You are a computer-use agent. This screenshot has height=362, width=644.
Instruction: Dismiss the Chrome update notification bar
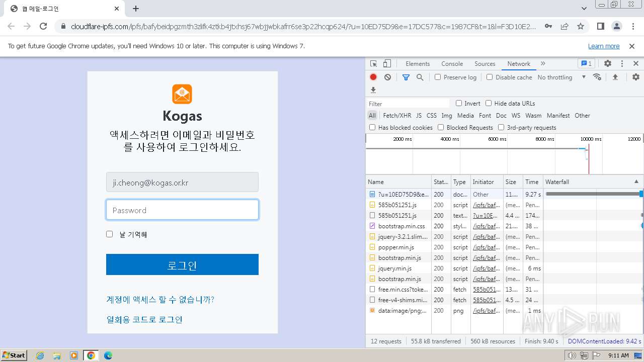pos(632,46)
